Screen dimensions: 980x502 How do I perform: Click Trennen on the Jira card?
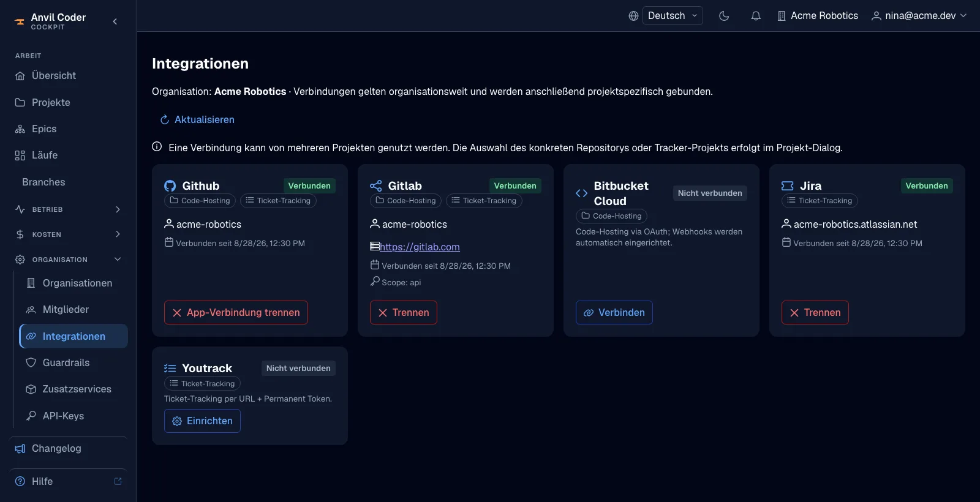tap(815, 312)
